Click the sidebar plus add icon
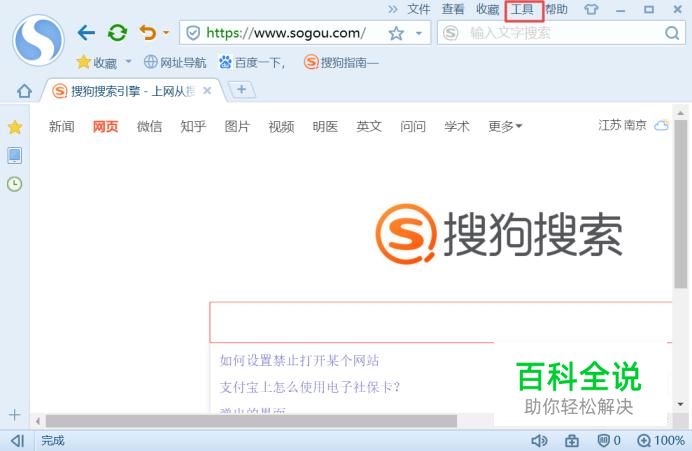 [14, 415]
